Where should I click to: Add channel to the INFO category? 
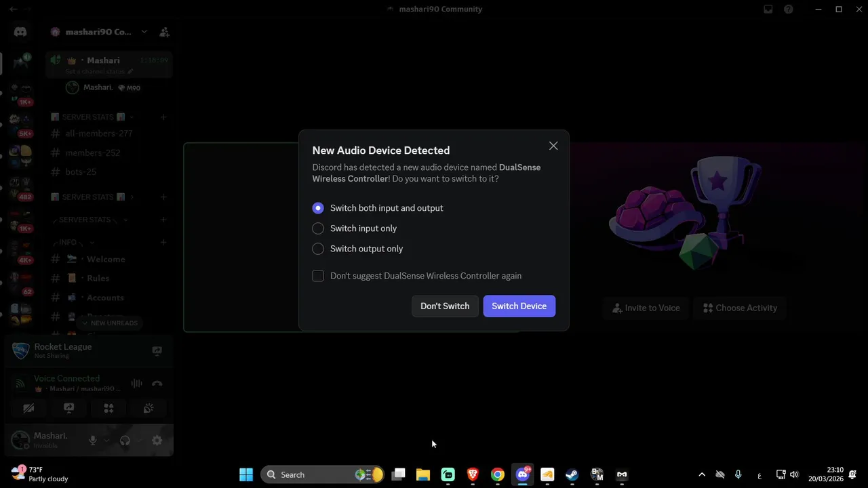(163, 242)
